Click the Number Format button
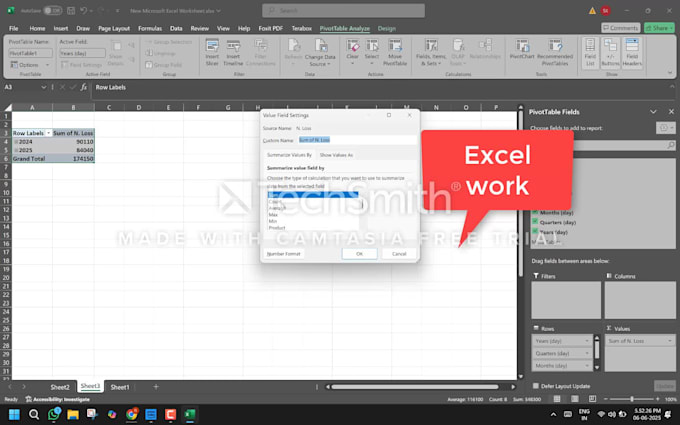 click(x=284, y=254)
